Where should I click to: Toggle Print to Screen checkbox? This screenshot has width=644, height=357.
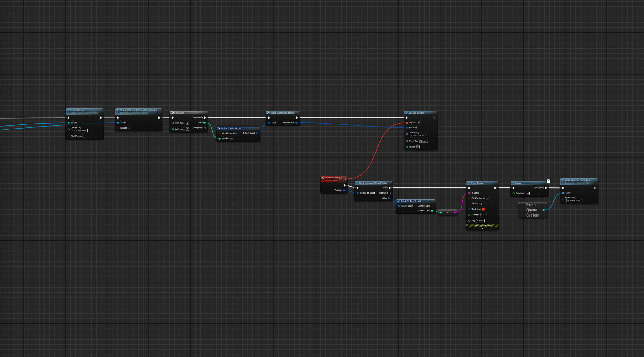pyautogui.click(x=487, y=198)
